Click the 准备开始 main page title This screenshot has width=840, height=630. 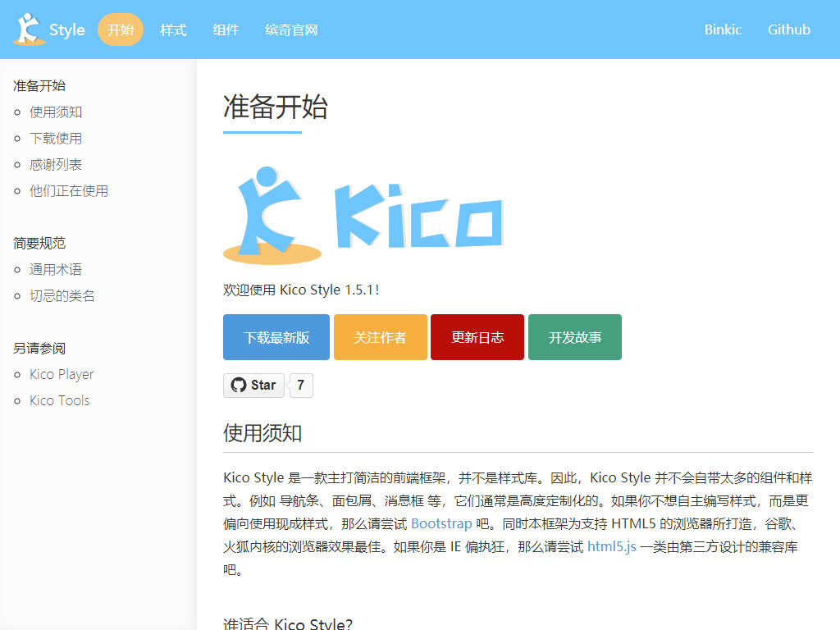[276, 107]
